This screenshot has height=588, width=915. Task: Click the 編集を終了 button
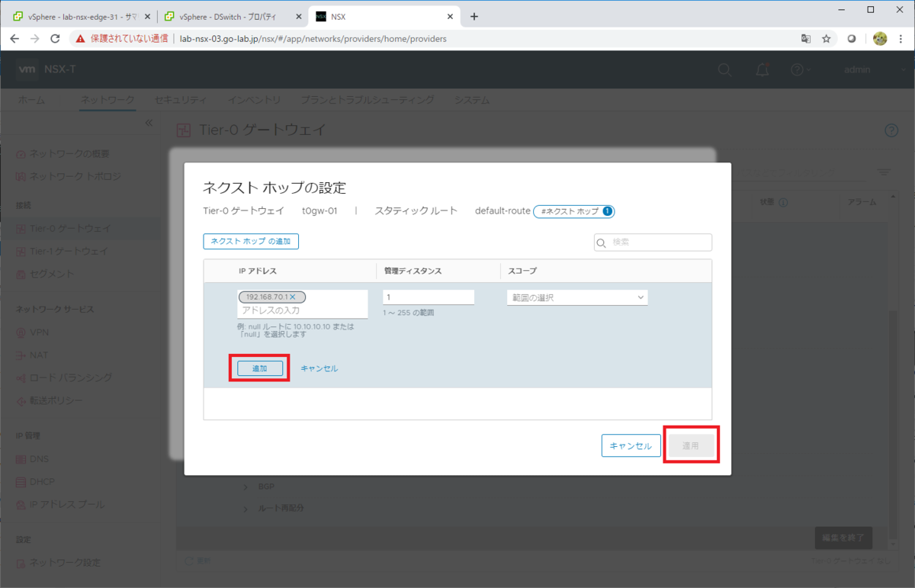point(843,538)
